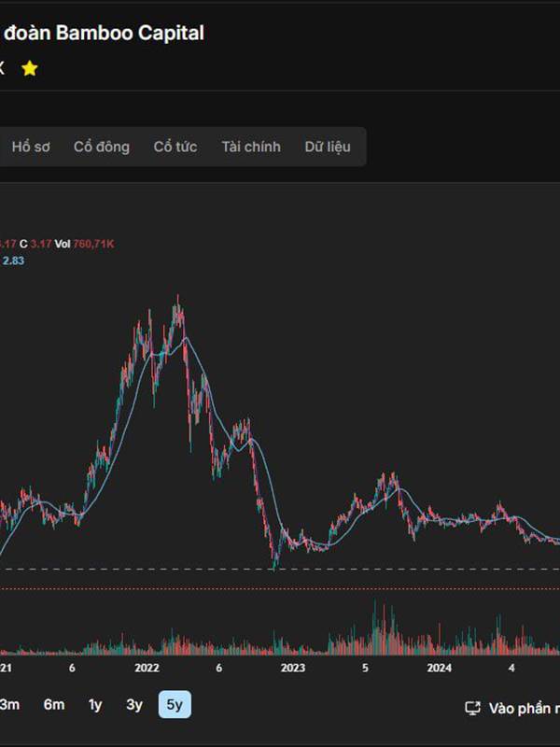Set chart range to 3m
Image resolution: width=560 pixels, height=747 pixels.
pos(9,704)
